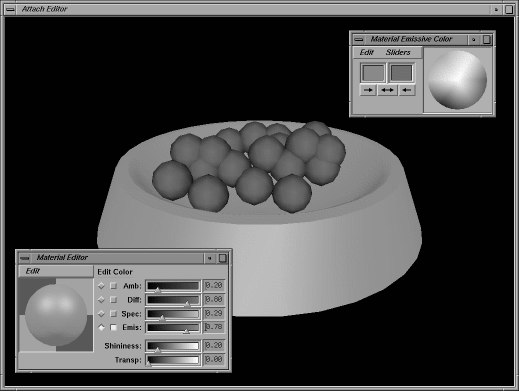Click the Transp label
519x391 pixels.
[x=128, y=360]
